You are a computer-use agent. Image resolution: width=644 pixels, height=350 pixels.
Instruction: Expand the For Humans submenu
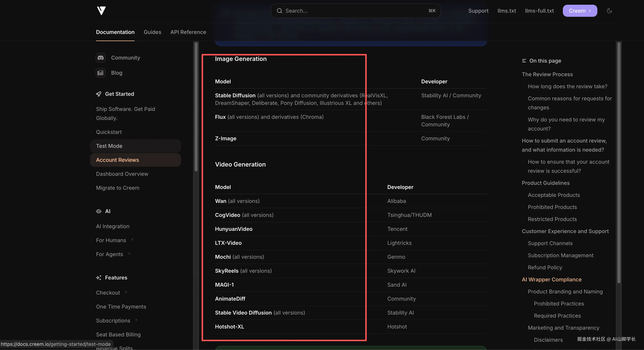point(132,240)
